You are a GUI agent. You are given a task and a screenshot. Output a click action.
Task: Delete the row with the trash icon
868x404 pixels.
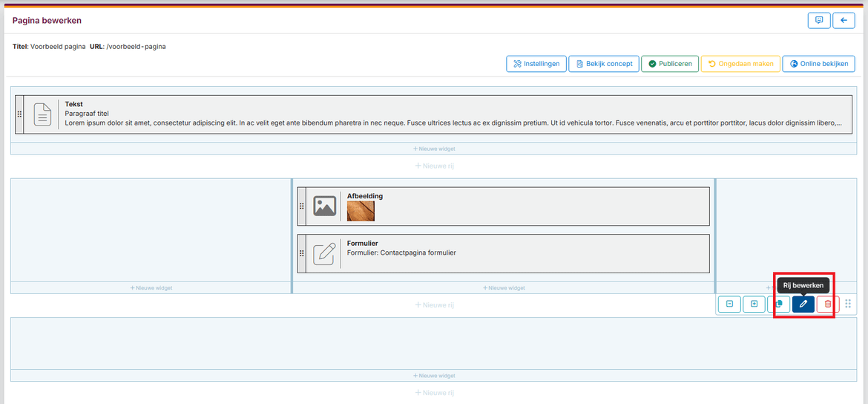pyautogui.click(x=828, y=304)
